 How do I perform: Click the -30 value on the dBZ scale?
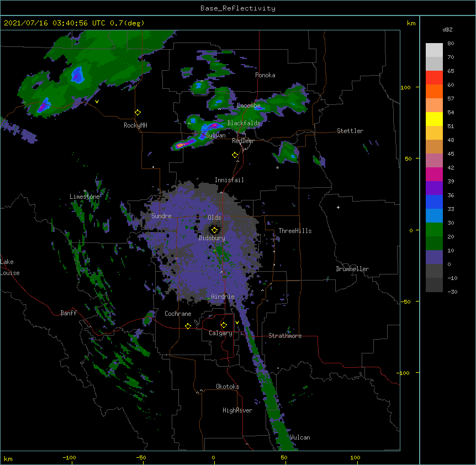coord(452,292)
